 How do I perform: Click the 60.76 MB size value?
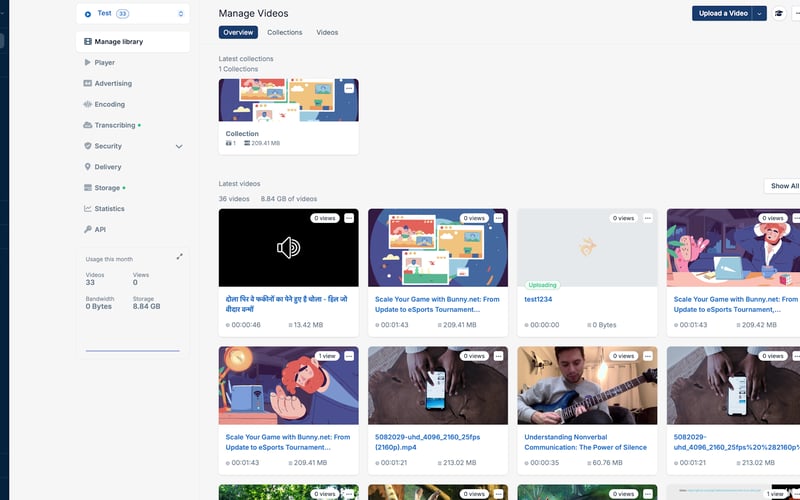[605, 463]
